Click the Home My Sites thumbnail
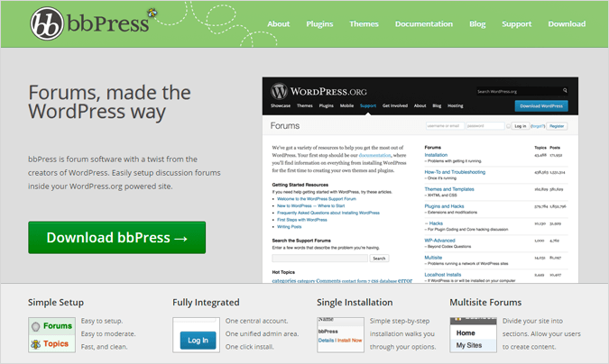609x364 pixels. [x=473, y=335]
